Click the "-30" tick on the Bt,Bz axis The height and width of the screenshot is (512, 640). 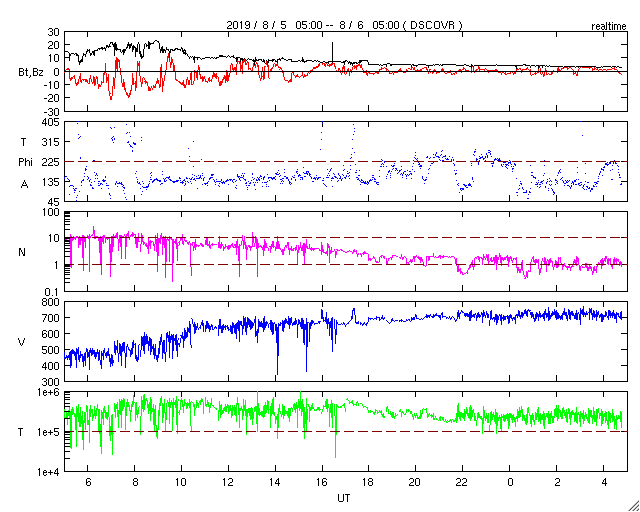pyautogui.click(x=52, y=111)
